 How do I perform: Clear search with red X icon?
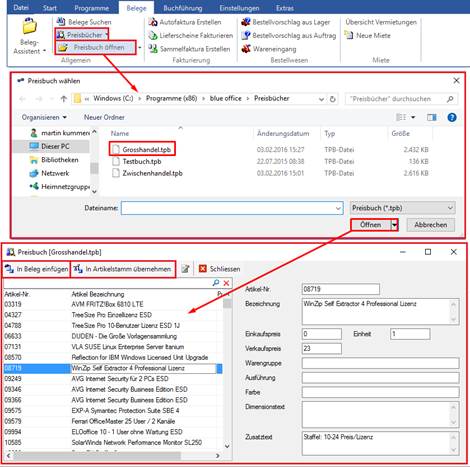pyautogui.click(x=226, y=283)
